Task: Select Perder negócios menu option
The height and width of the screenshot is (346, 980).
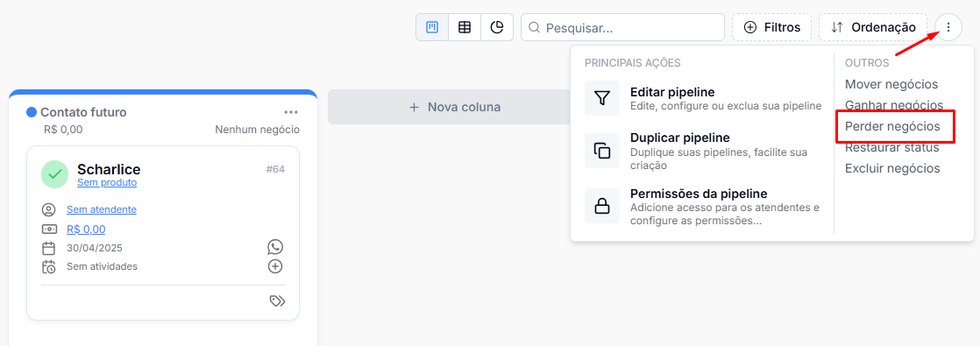Action: tap(892, 127)
